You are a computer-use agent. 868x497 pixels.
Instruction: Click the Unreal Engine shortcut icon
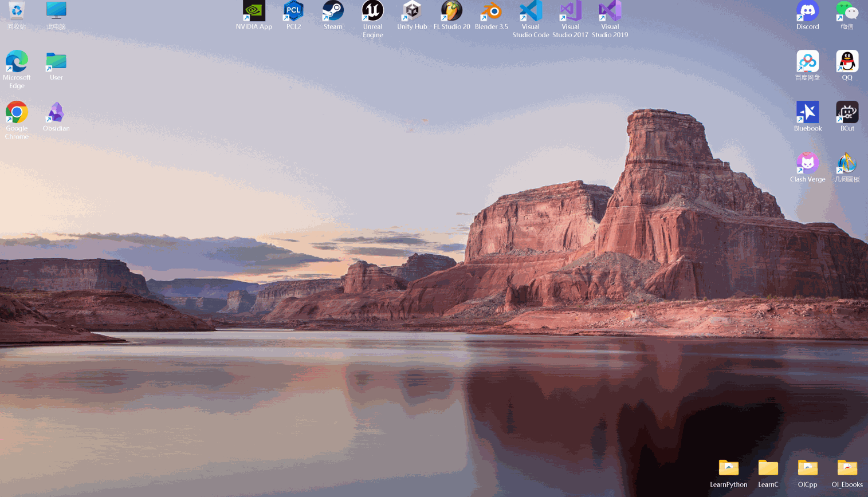click(x=372, y=11)
